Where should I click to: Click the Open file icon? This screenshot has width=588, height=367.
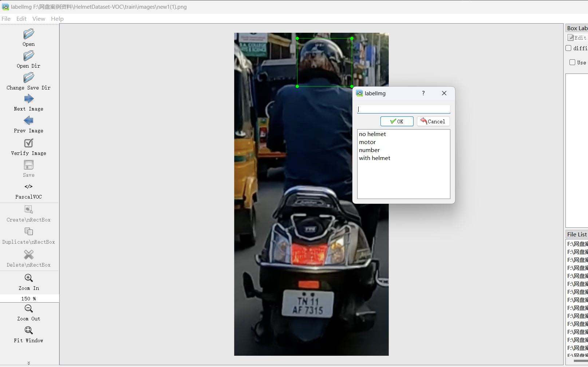point(29,34)
